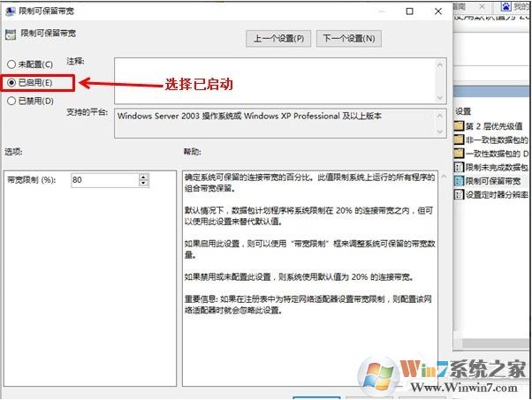
Task: Select the 已禁用(D) radio button
Action: (11, 101)
